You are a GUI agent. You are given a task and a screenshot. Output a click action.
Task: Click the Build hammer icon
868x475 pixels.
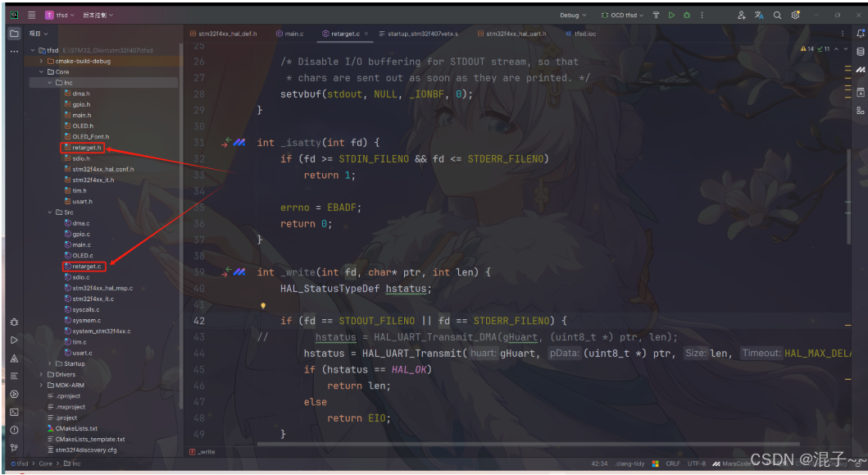[656, 15]
